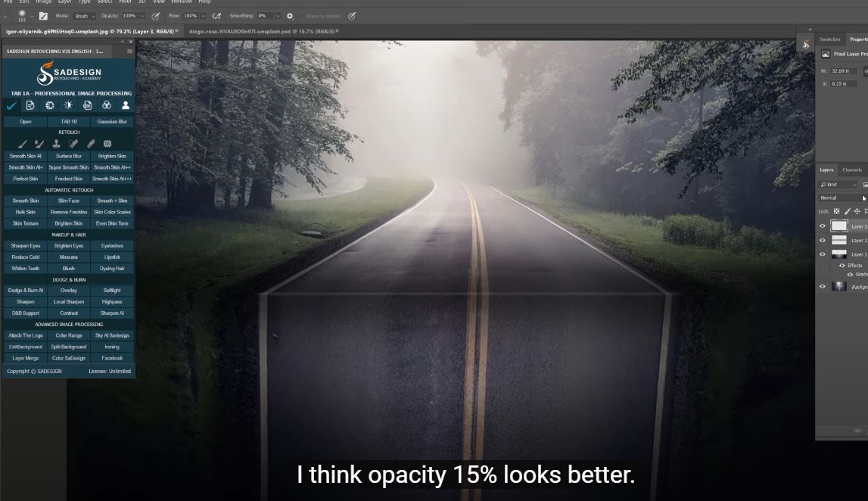
Task: Select the healing brush bandage icon under Retouch
Action: pyautogui.click(x=91, y=144)
